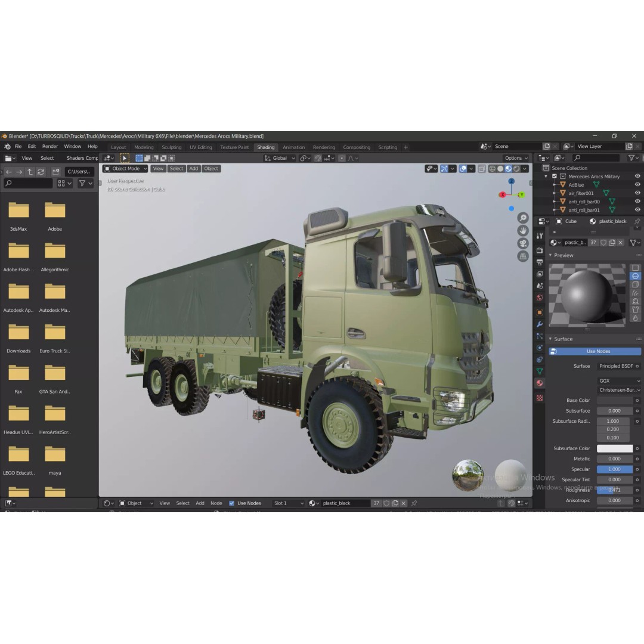
Task: Click the Use Nodes button in Surface panel
Action: click(595, 351)
